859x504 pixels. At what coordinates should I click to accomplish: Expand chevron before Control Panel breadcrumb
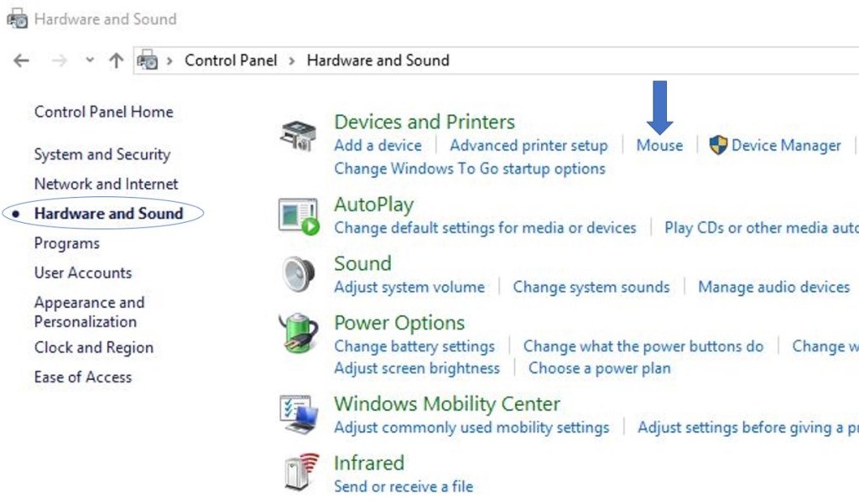point(170,60)
